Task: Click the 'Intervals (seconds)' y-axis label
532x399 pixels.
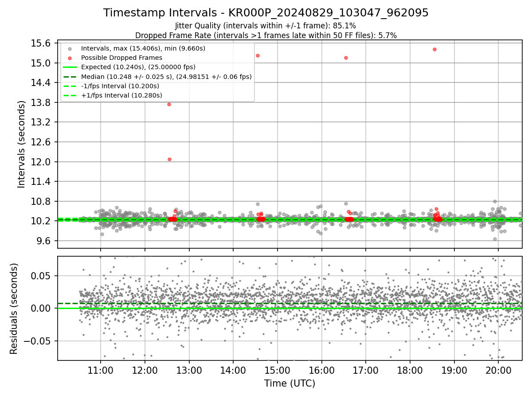Action: click(x=21, y=144)
